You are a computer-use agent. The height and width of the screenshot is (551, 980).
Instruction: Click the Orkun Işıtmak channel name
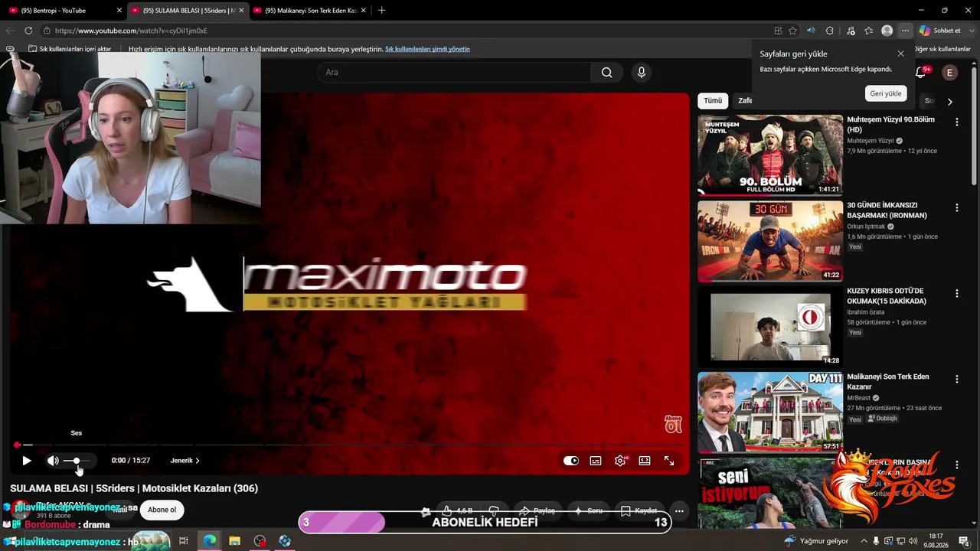pos(866,227)
